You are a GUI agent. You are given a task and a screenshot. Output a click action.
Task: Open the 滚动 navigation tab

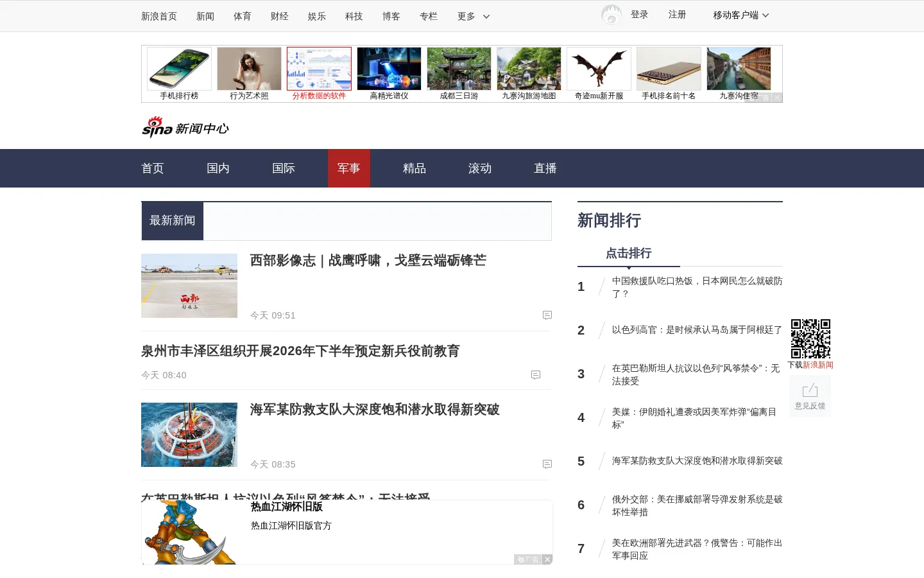pos(480,168)
